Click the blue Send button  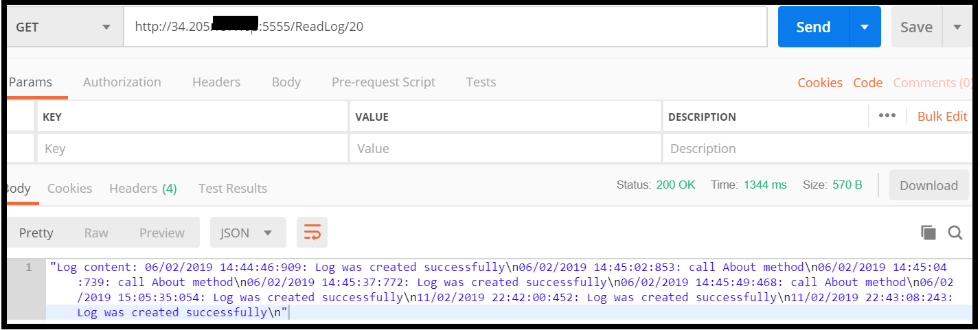click(x=813, y=27)
